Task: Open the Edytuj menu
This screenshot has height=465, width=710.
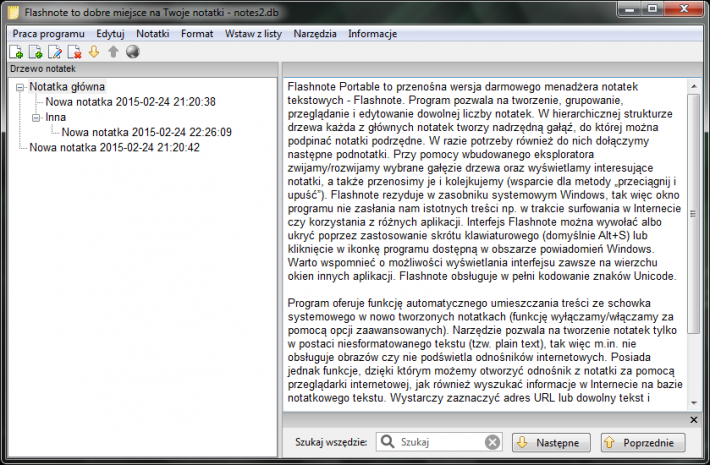Action: (x=110, y=34)
